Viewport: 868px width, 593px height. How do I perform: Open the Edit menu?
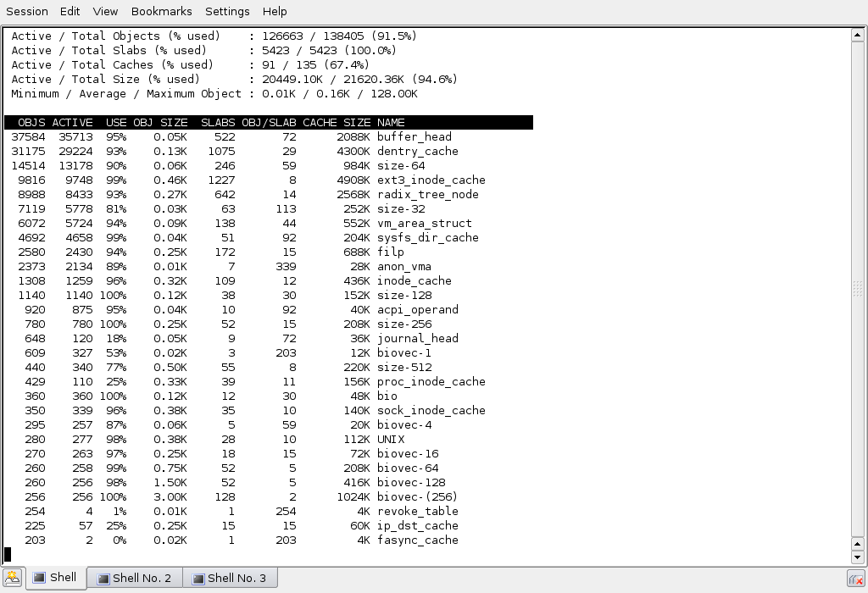click(70, 11)
